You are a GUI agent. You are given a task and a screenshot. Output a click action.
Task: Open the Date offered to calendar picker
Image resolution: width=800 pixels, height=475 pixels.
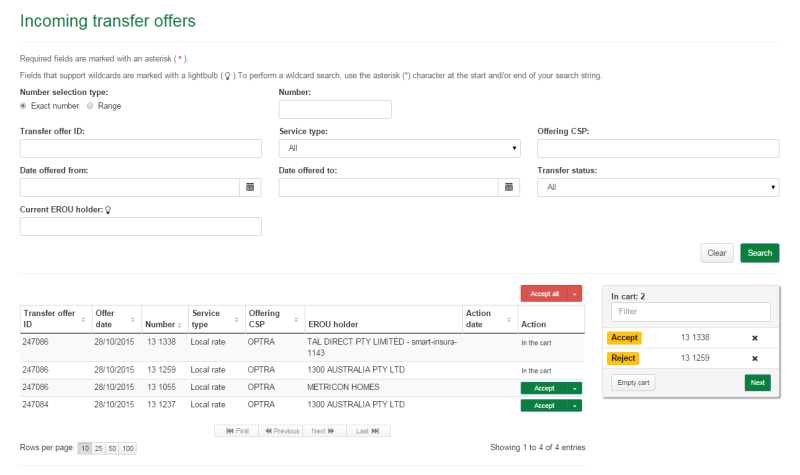coord(509,187)
